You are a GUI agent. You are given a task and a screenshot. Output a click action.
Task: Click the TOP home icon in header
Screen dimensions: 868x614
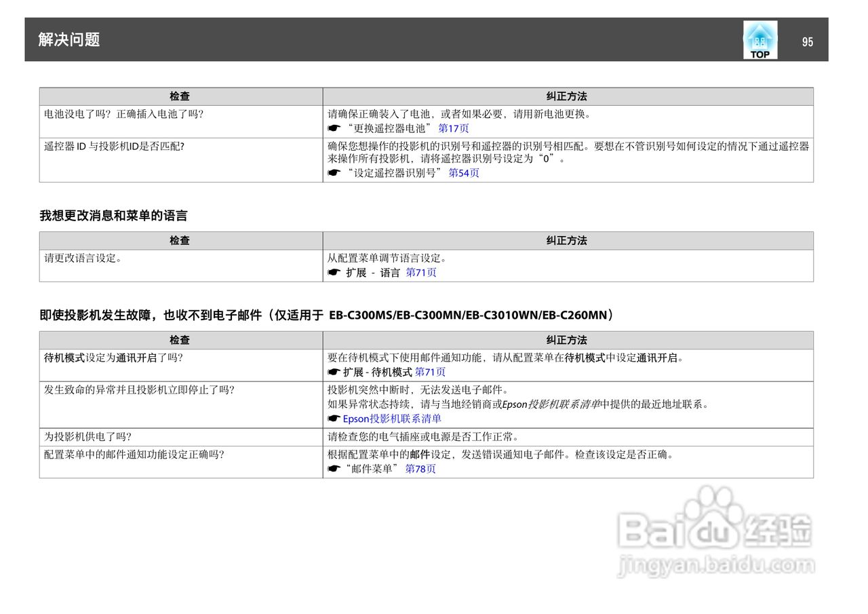point(760,40)
